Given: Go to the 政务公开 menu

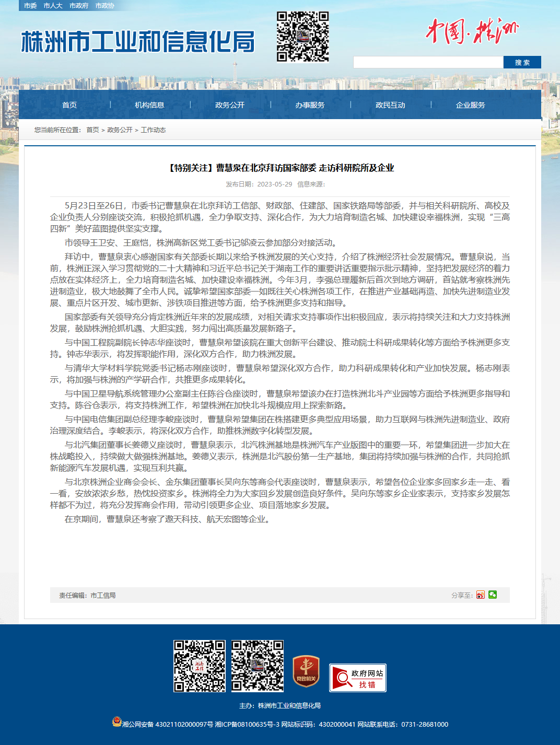Looking at the screenshot, I should [x=230, y=105].
